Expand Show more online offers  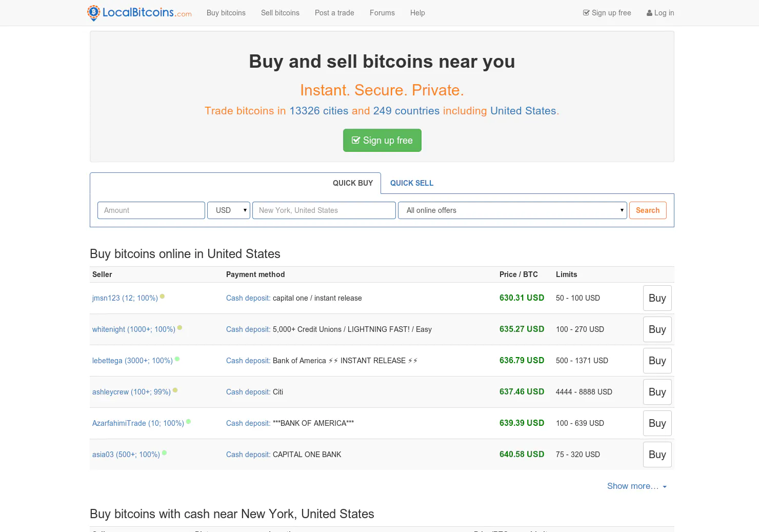coord(636,486)
